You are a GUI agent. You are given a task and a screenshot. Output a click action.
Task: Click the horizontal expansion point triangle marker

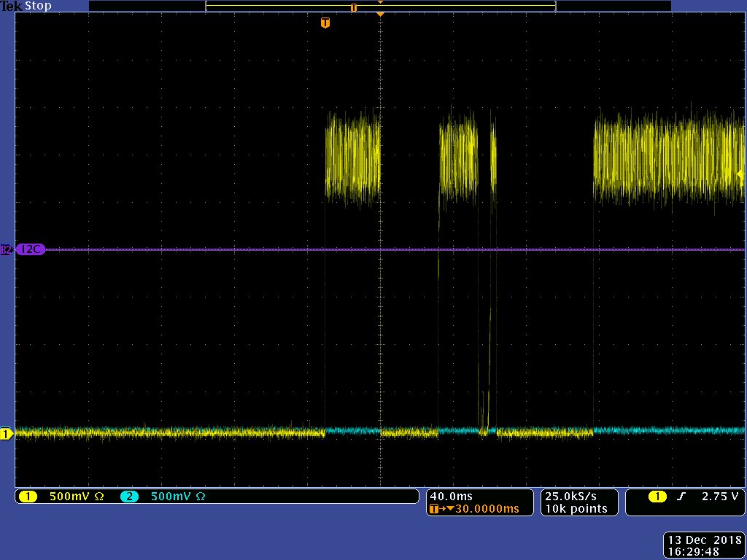point(380,15)
